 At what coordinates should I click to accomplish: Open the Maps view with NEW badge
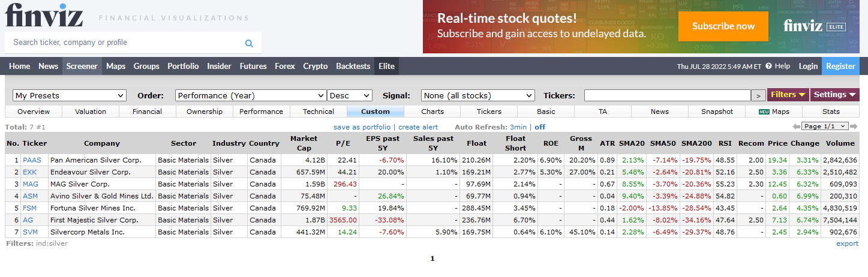pyautogui.click(x=774, y=112)
